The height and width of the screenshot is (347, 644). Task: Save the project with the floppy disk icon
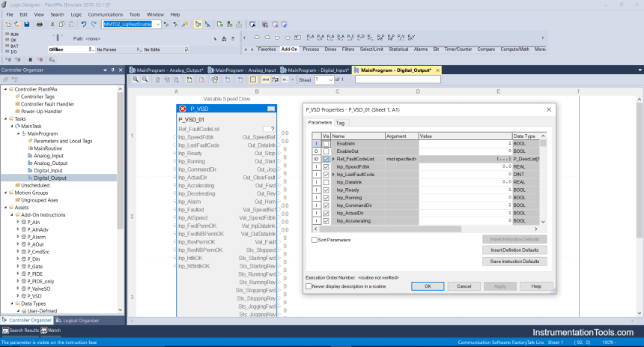click(27, 24)
